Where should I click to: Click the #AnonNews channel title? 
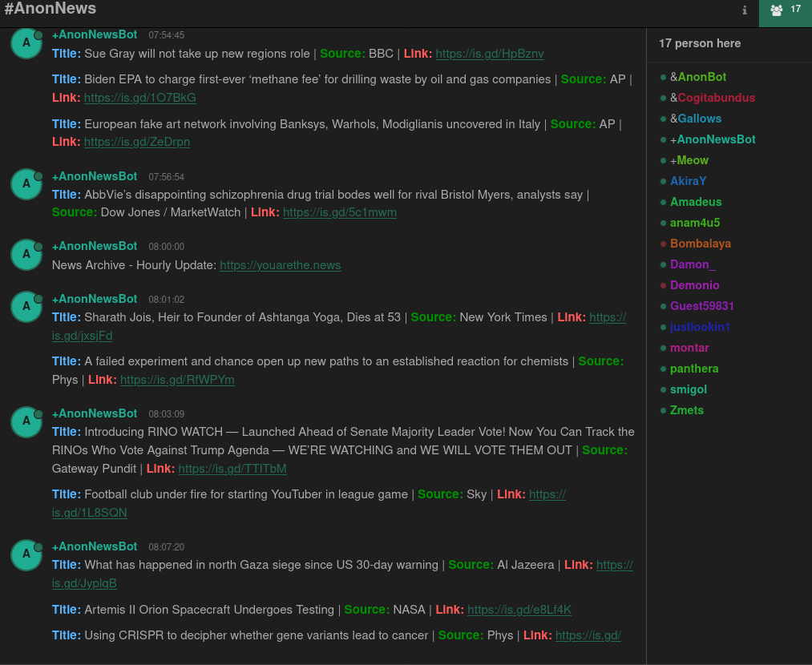[50, 9]
